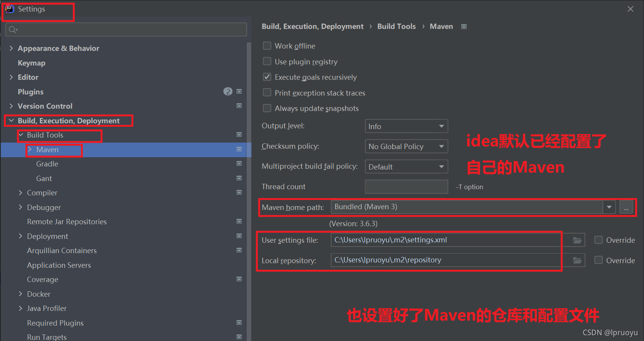This screenshot has width=644, height=341.
Task: Click the '(Version: 3.6.3)' text
Action: 353,223
